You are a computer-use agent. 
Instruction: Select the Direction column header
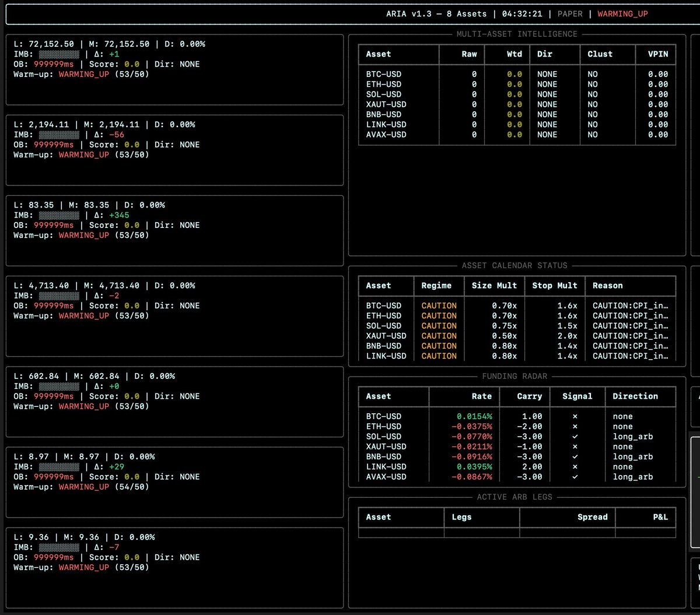(635, 396)
